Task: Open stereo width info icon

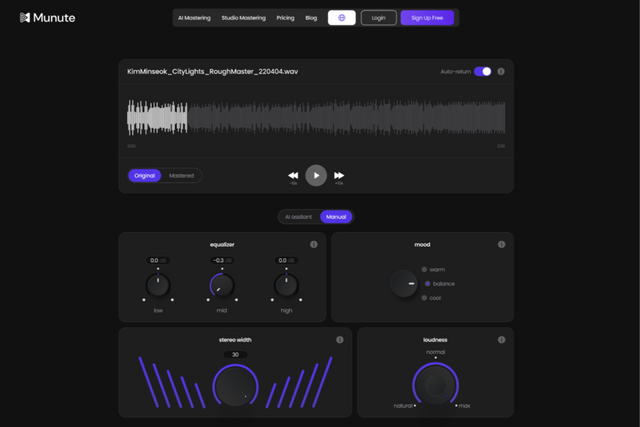Action: click(340, 340)
